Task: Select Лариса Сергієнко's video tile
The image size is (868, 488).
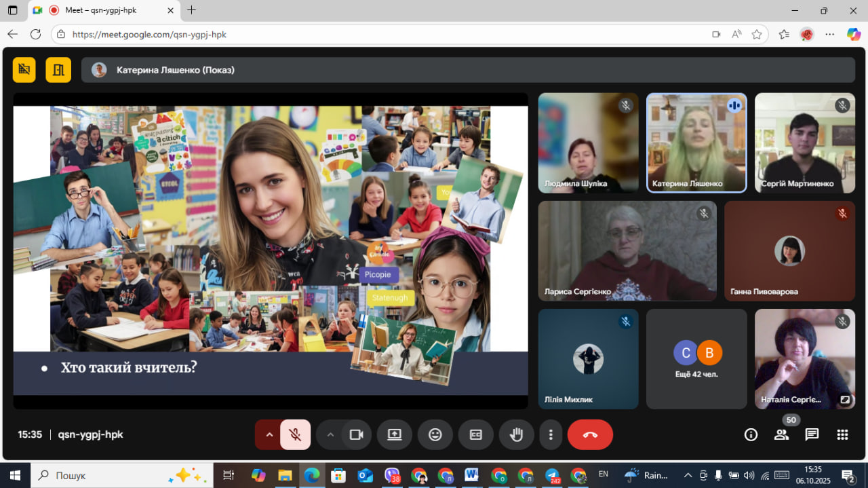Action: (627, 251)
